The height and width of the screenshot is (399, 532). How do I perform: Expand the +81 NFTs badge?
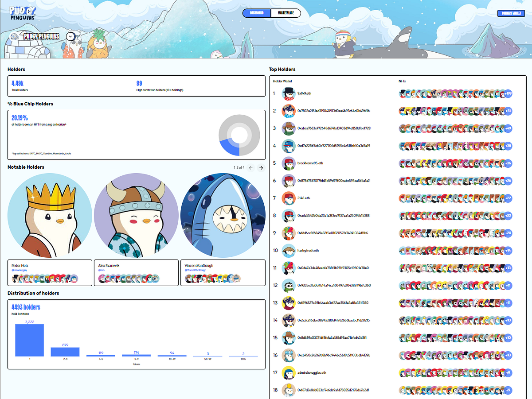(x=508, y=111)
